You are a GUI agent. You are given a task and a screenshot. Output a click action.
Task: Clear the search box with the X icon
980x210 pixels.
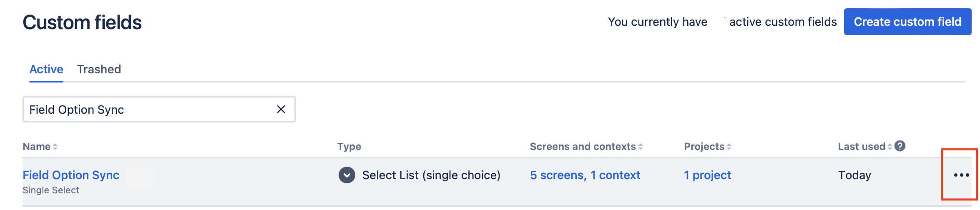coord(281,109)
